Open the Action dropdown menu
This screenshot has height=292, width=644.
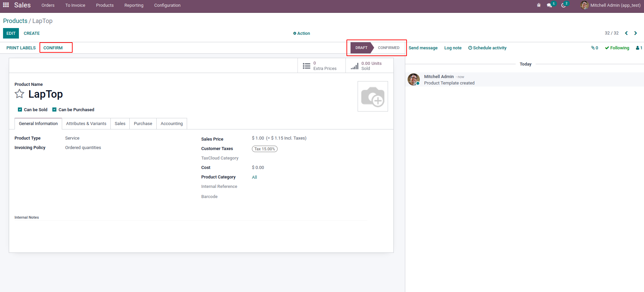pos(302,33)
